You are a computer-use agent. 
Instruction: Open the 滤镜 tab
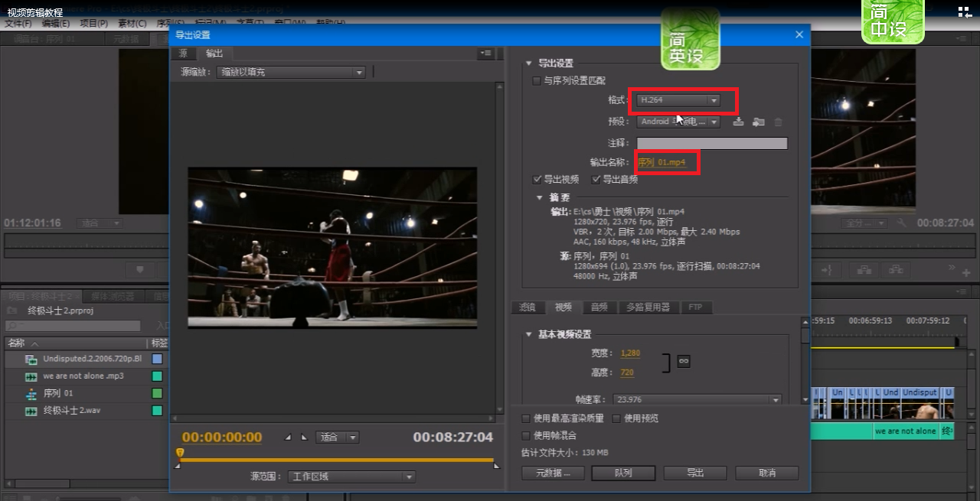(528, 307)
